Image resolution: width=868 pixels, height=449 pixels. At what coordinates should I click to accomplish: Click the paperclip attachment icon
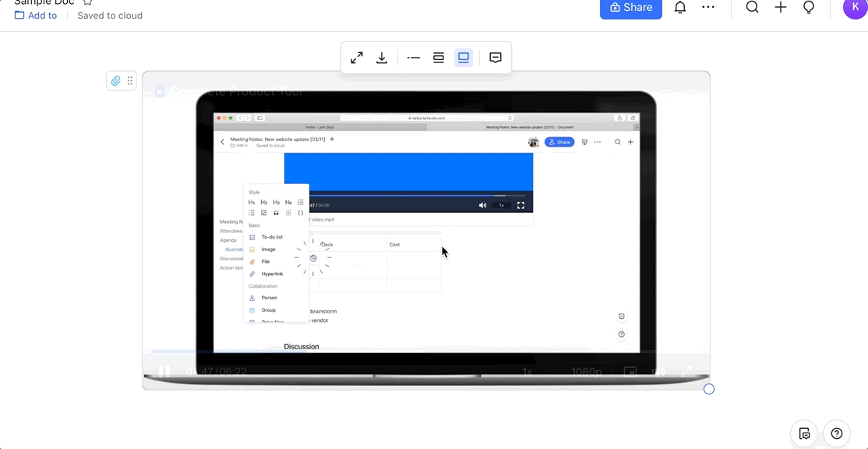[x=115, y=80]
